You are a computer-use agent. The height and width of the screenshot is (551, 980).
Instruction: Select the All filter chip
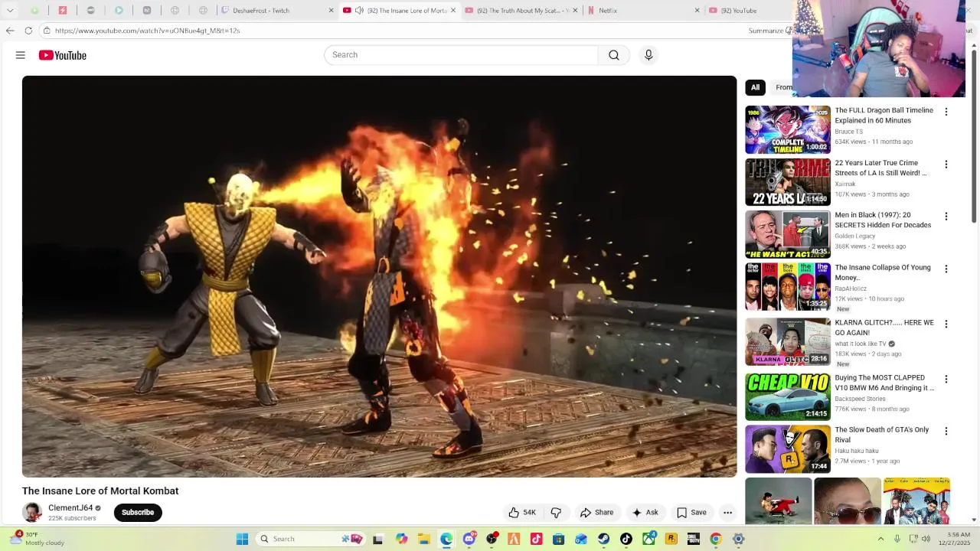[x=755, y=87]
